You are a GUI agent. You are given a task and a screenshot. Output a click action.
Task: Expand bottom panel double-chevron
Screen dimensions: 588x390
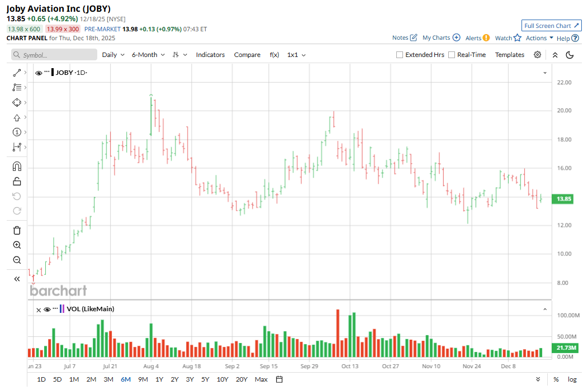pyautogui.click(x=538, y=379)
